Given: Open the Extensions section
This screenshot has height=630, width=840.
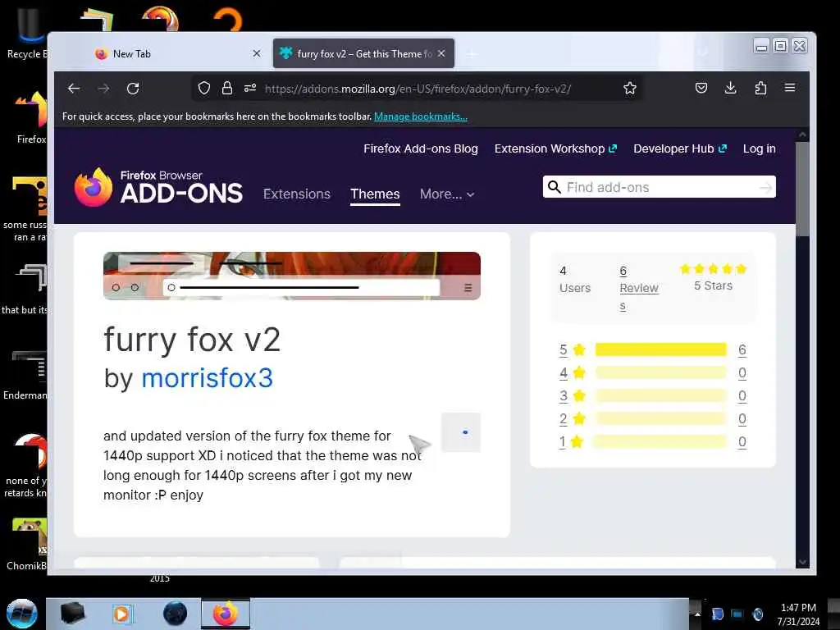Looking at the screenshot, I should (x=297, y=194).
